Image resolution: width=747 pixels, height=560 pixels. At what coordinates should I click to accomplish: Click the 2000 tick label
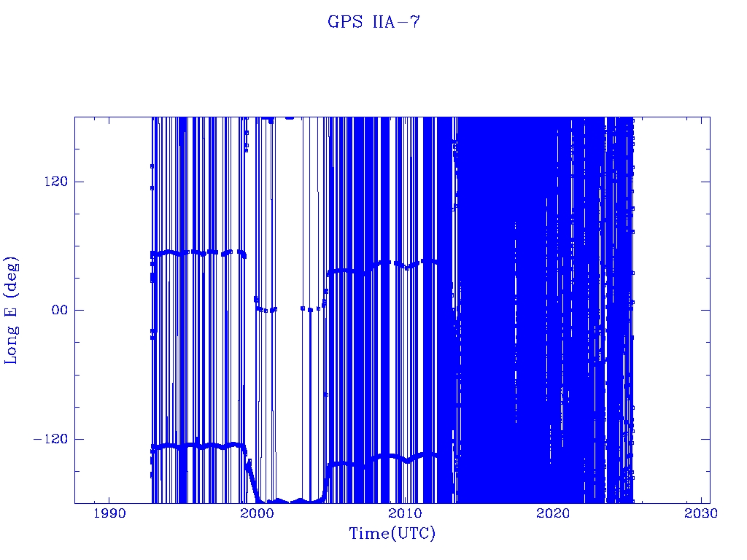tap(258, 513)
